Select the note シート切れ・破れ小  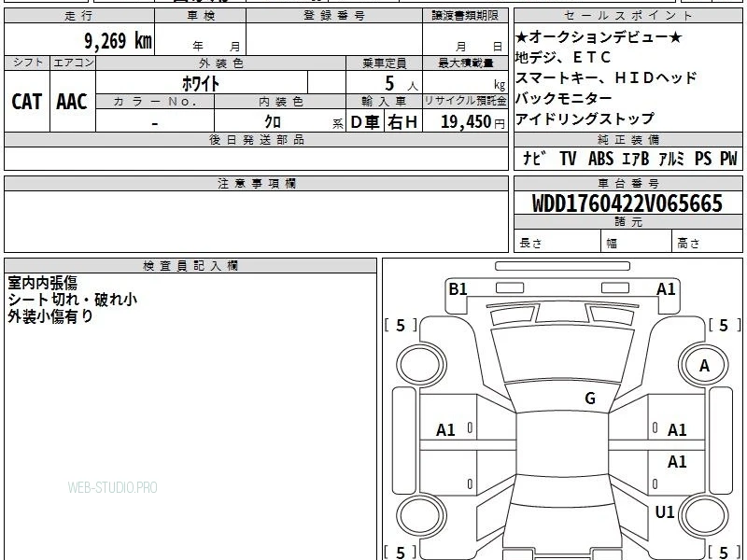[x=73, y=300]
